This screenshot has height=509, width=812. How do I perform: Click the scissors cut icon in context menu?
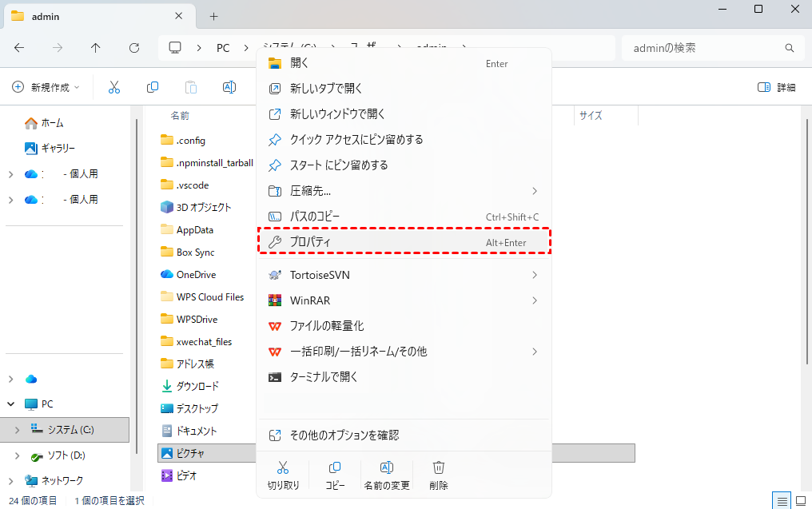tap(283, 468)
